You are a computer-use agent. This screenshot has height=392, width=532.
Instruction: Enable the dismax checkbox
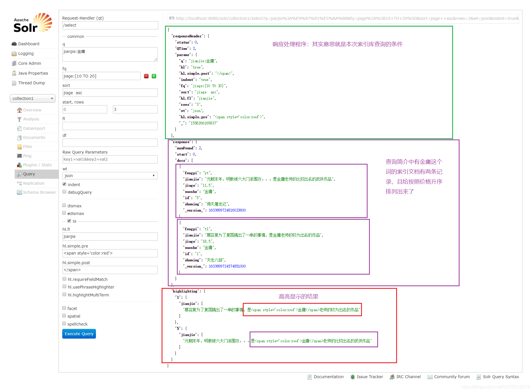[64, 205]
